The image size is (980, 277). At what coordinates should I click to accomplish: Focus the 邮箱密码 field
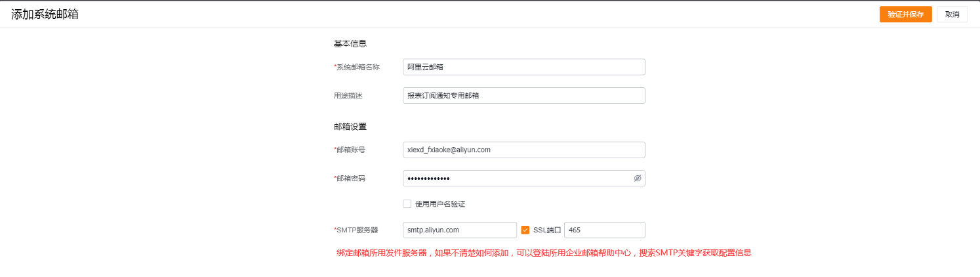(524, 178)
